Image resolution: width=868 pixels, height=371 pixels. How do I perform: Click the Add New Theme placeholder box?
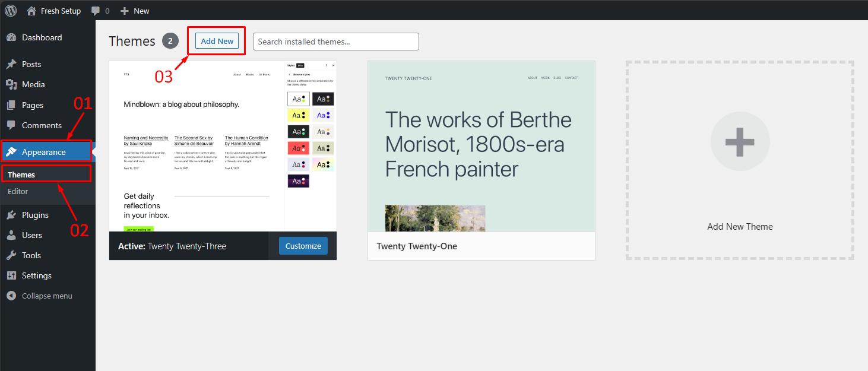[740, 160]
